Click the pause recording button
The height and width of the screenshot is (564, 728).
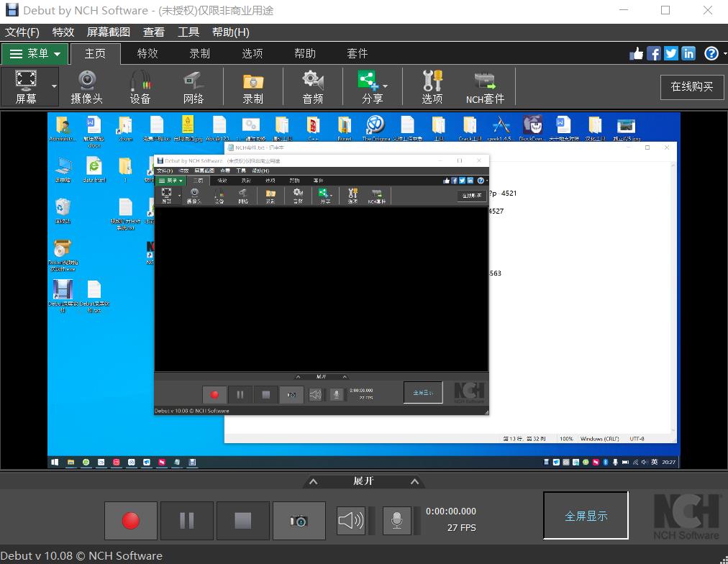186,520
